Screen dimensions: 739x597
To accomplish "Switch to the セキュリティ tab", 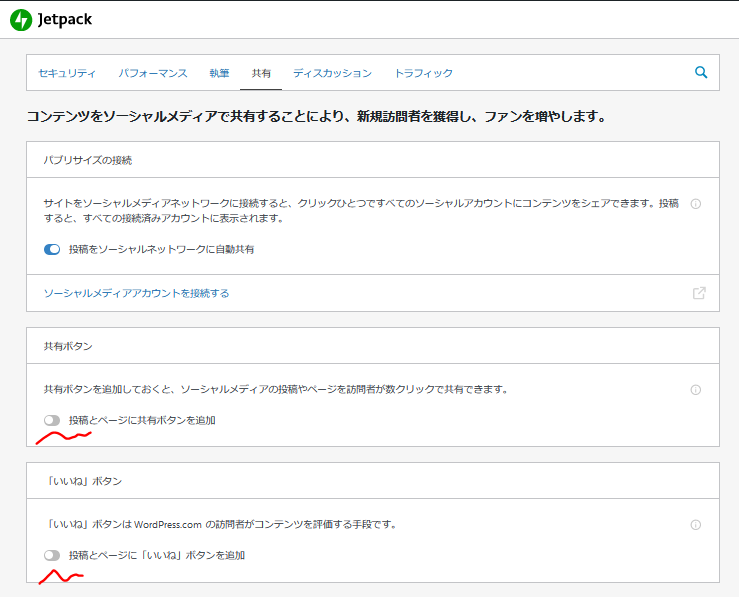I will tap(67, 73).
